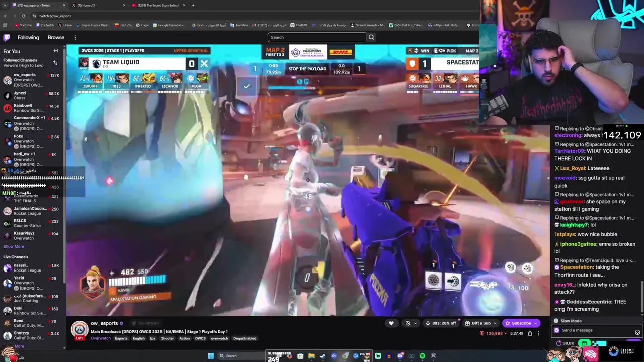Open ESLCS Counter-Strike channel in sidebar

tap(31, 223)
